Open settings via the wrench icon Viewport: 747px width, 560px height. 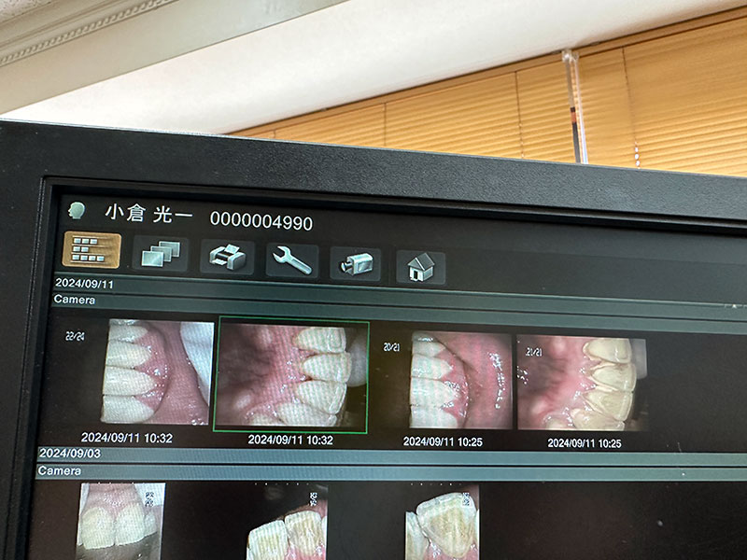291,260
